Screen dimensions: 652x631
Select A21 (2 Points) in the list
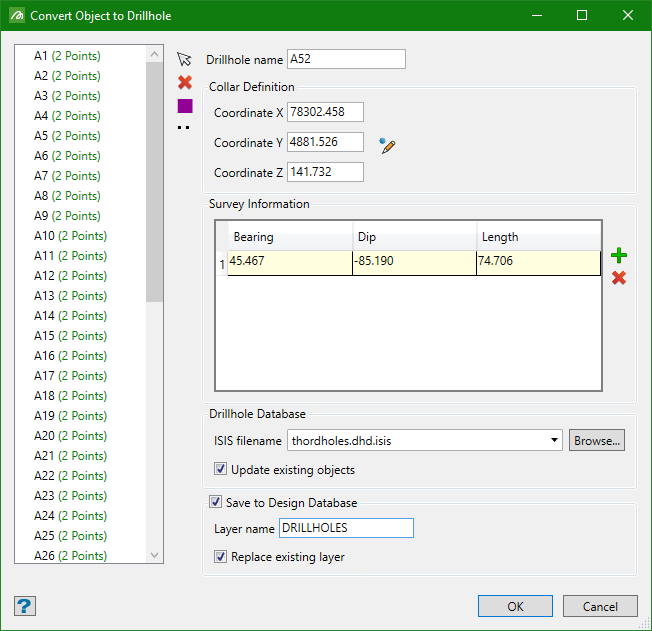click(70, 456)
